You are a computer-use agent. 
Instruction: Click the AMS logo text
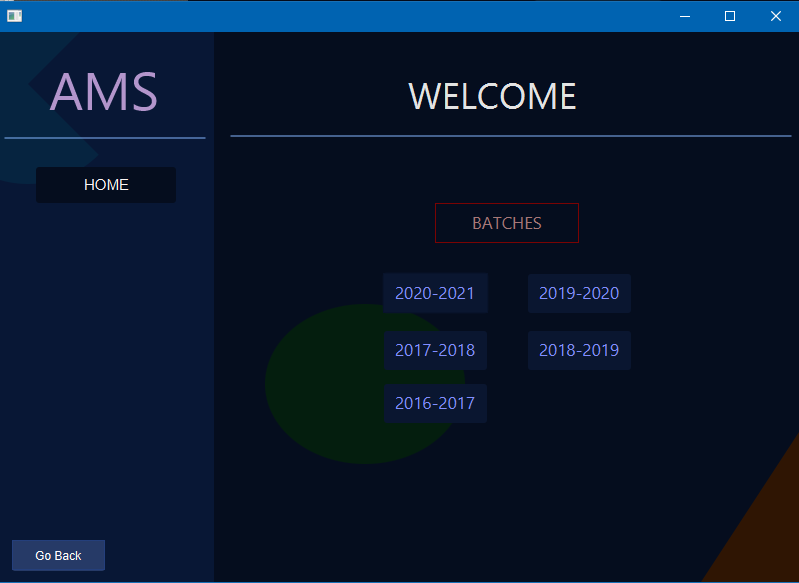point(104,92)
